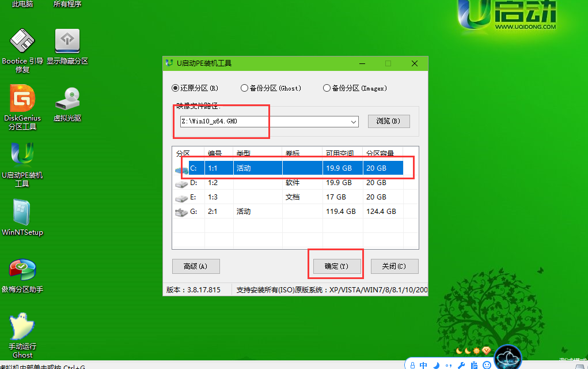Screen dimensions: 588x369
Task: Click the 关闭(C) close button
Action: coord(394,266)
